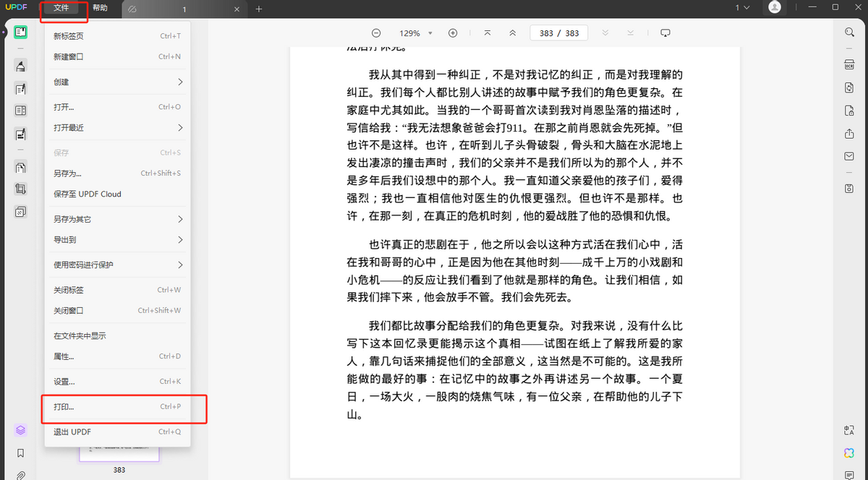868x480 pixels.
Task: Click the OCR recognition icon
Action: [849, 65]
